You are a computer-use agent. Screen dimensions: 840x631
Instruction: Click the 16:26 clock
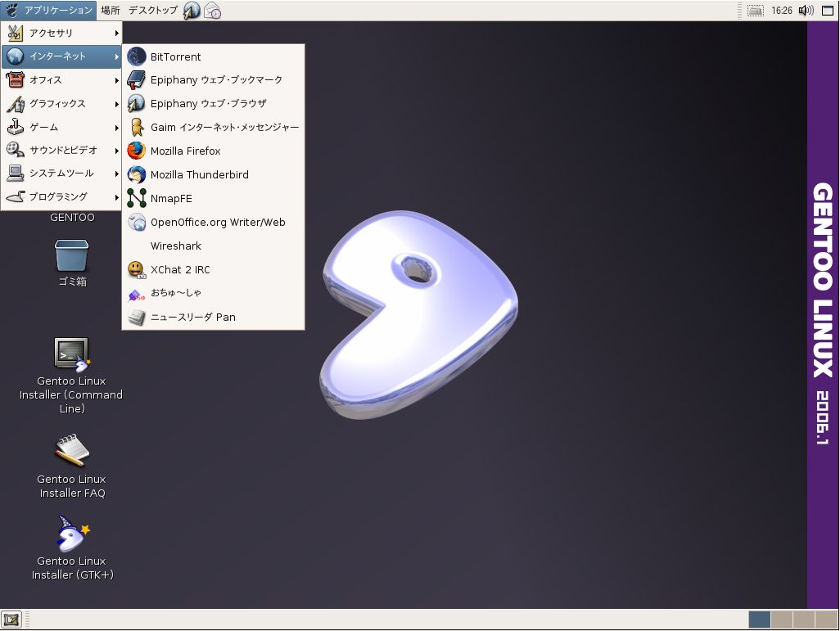pos(782,10)
